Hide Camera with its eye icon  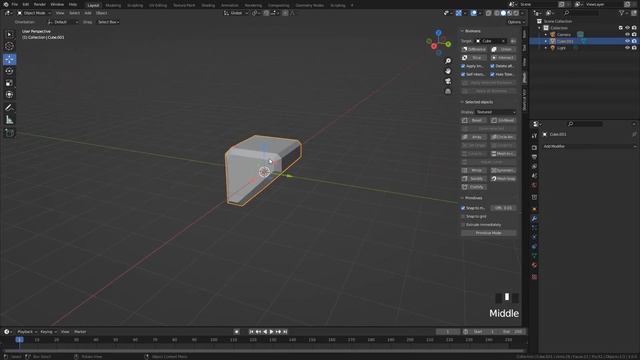point(627,35)
